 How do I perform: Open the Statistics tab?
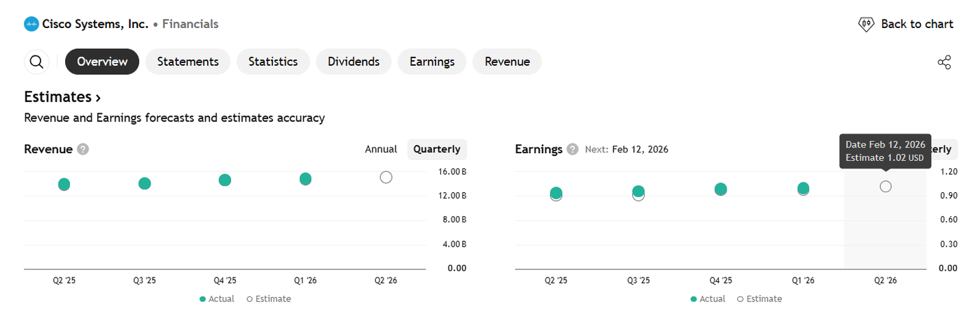(273, 62)
